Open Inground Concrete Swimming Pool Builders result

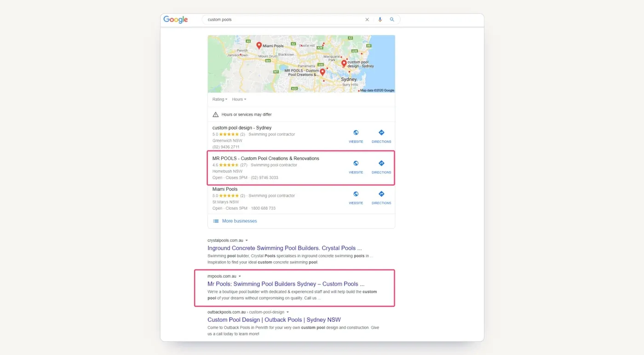pyautogui.click(x=285, y=248)
